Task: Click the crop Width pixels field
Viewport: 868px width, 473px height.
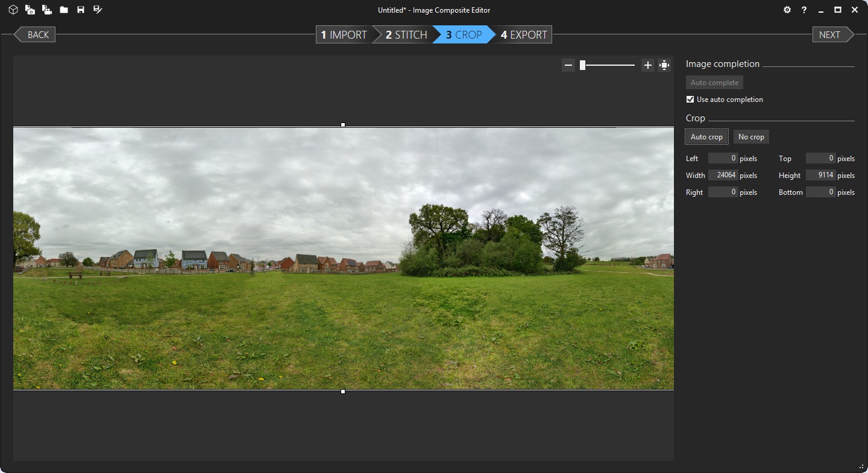Action: coord(722,176)
